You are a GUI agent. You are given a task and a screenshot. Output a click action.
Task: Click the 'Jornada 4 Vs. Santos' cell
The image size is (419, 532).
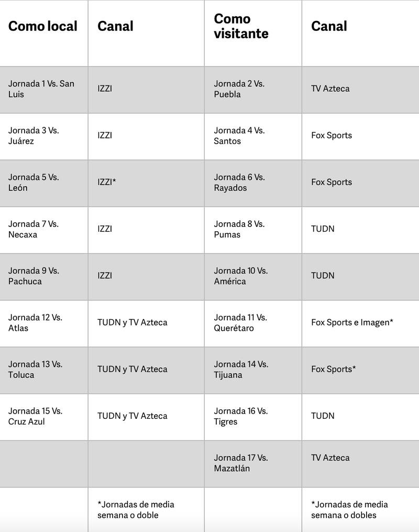239,136
